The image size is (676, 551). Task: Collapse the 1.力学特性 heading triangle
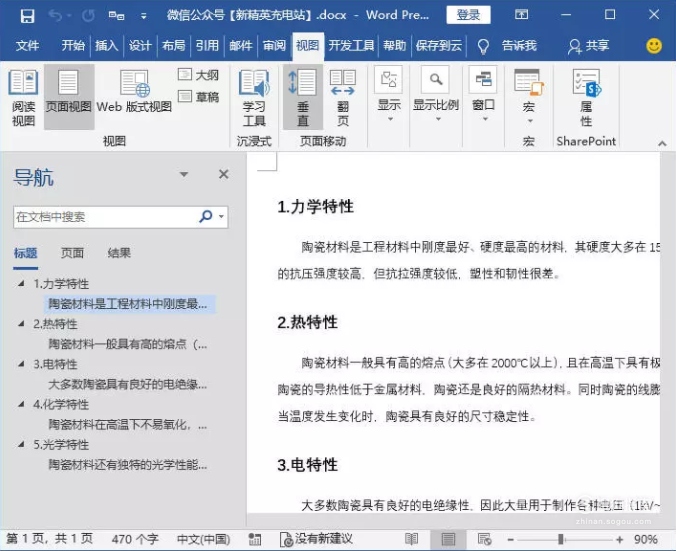coord(21,284)
